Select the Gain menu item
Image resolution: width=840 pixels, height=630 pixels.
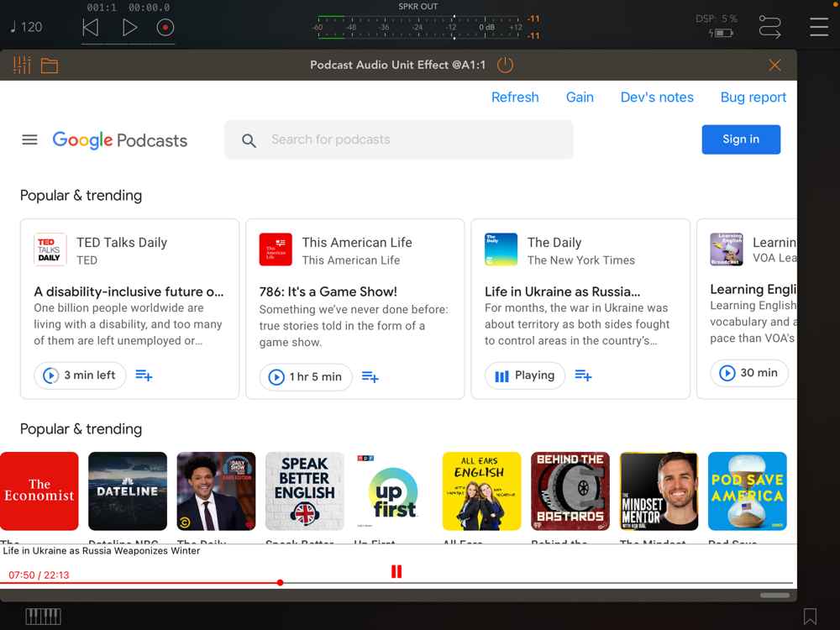pyautogui.click(x=580, y=97)
